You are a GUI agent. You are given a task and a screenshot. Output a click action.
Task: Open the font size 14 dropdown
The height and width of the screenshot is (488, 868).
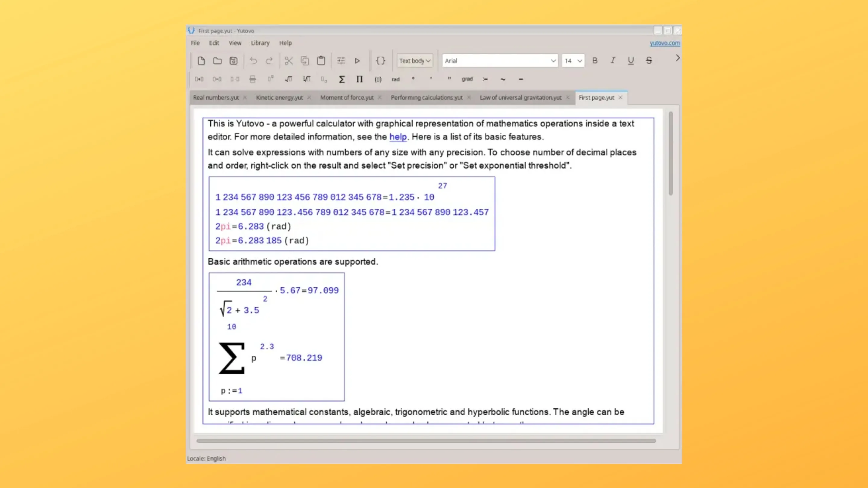tap(573, 61)
